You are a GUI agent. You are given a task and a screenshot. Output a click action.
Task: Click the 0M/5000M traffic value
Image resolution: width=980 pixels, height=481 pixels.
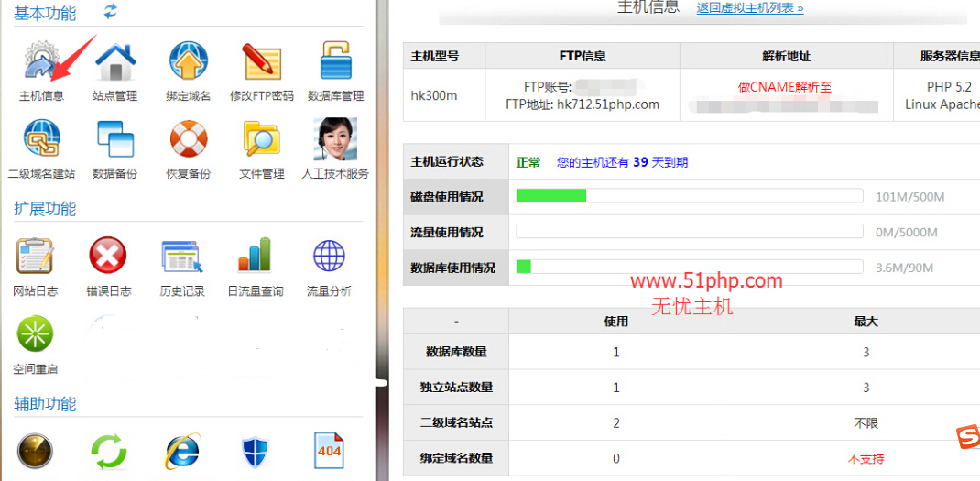click(906, 233)
